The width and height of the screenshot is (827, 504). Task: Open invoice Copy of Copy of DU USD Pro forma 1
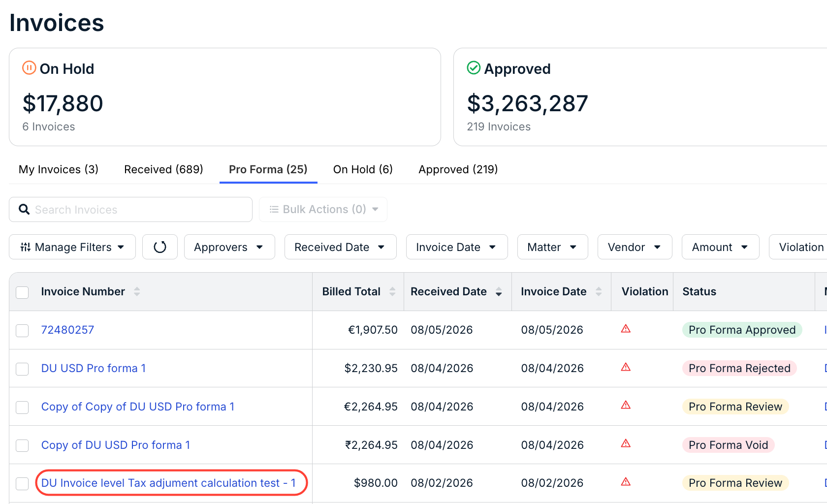[138, 407]
